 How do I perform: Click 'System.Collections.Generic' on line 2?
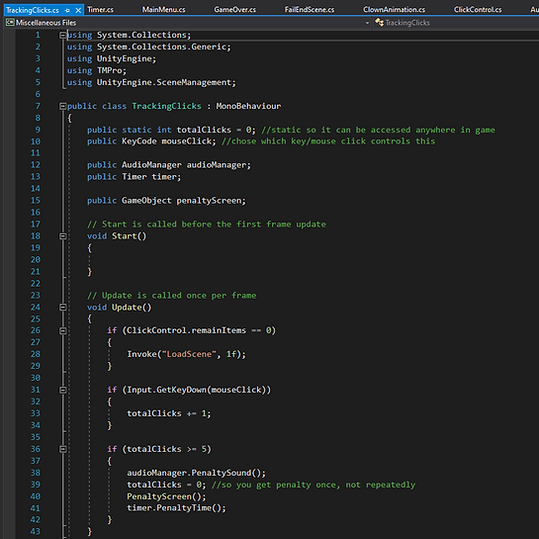(x=161, y=47)
